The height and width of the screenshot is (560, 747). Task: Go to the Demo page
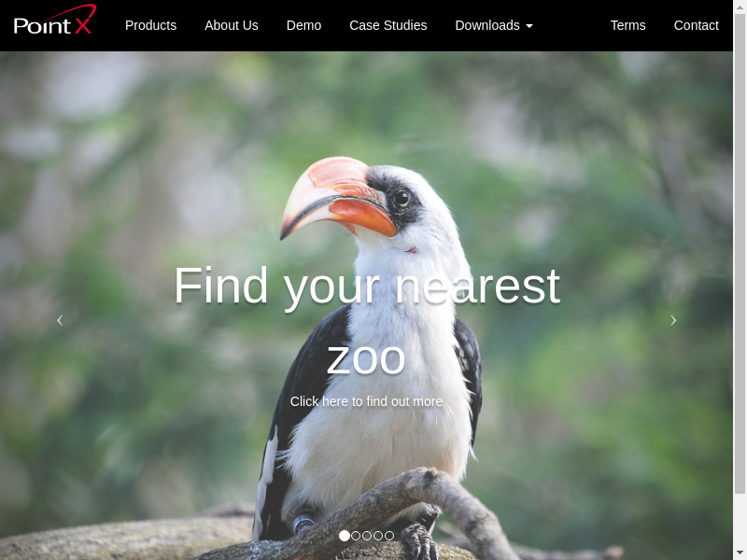pos(304,25)
